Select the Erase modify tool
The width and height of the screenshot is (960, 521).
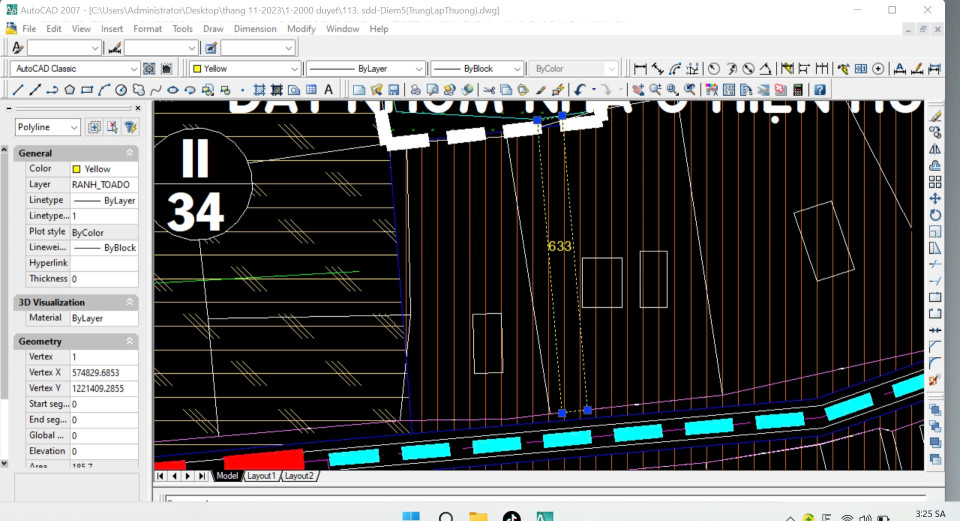935,116
